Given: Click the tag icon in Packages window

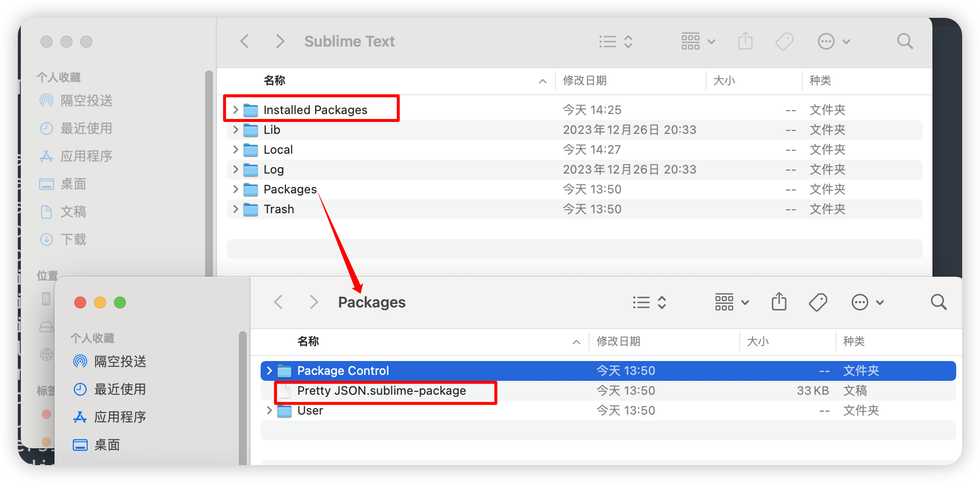Looking at the screenshot, I should [818, 302].
